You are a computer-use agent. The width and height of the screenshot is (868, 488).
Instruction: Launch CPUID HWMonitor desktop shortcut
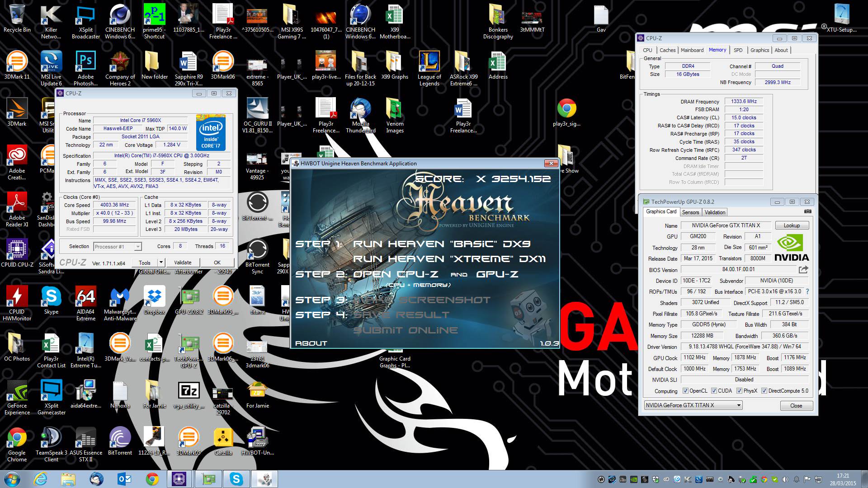point(17,303)
